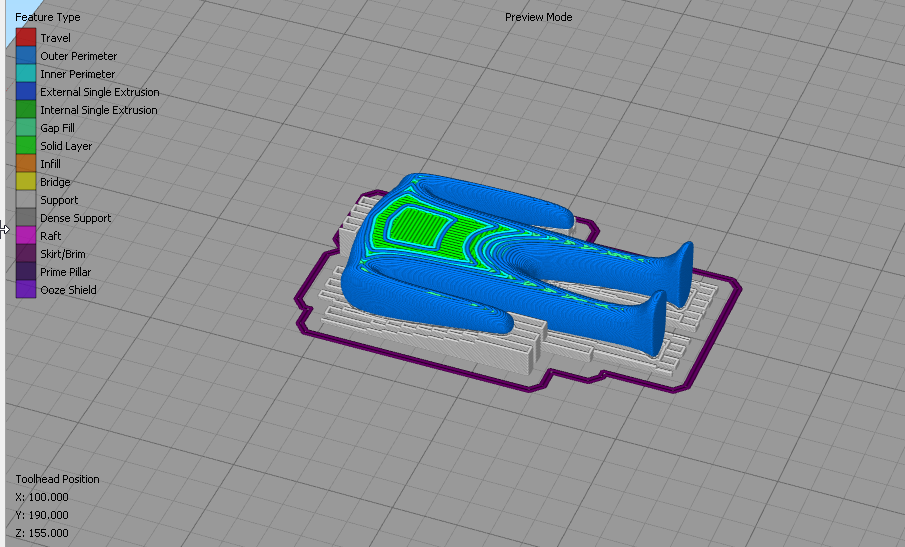Click the Inner Perimeter teal swatch

tap(26, 73)
